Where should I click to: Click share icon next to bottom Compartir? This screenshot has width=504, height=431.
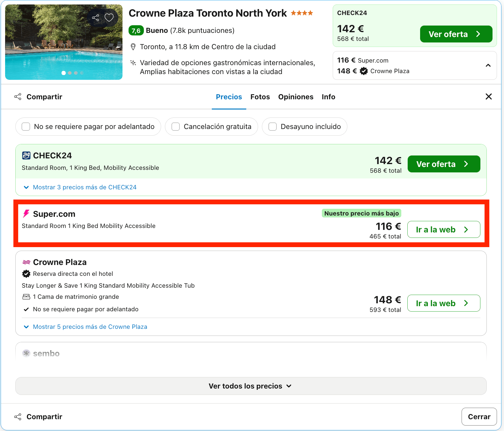click(18, 417)
